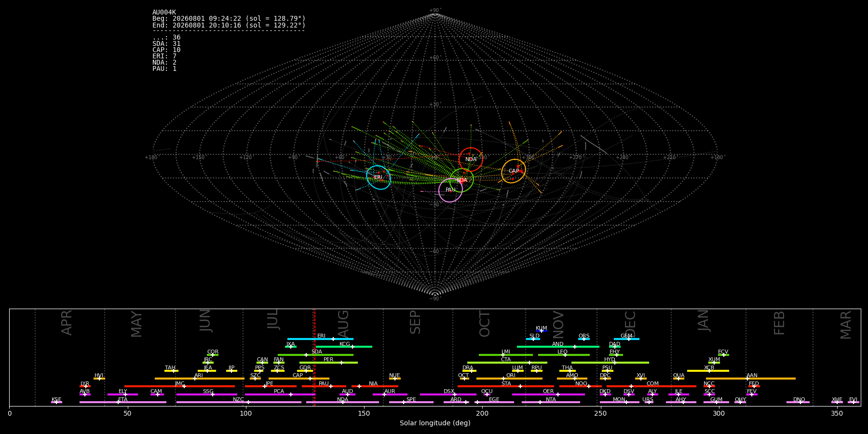The height and width of the screenshot is (434, 868).
Task: Click the PER shower bar in timeline
Action: click(328, 363)
